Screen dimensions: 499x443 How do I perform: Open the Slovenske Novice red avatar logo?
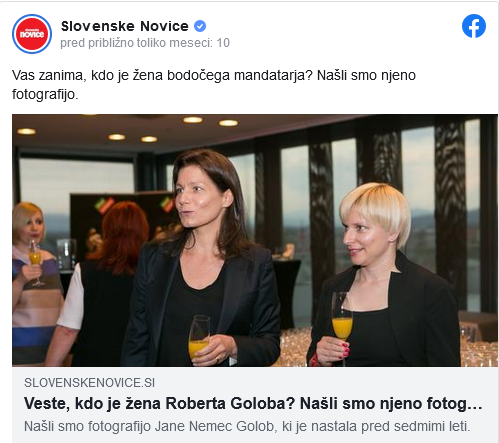tap(32, 34)
